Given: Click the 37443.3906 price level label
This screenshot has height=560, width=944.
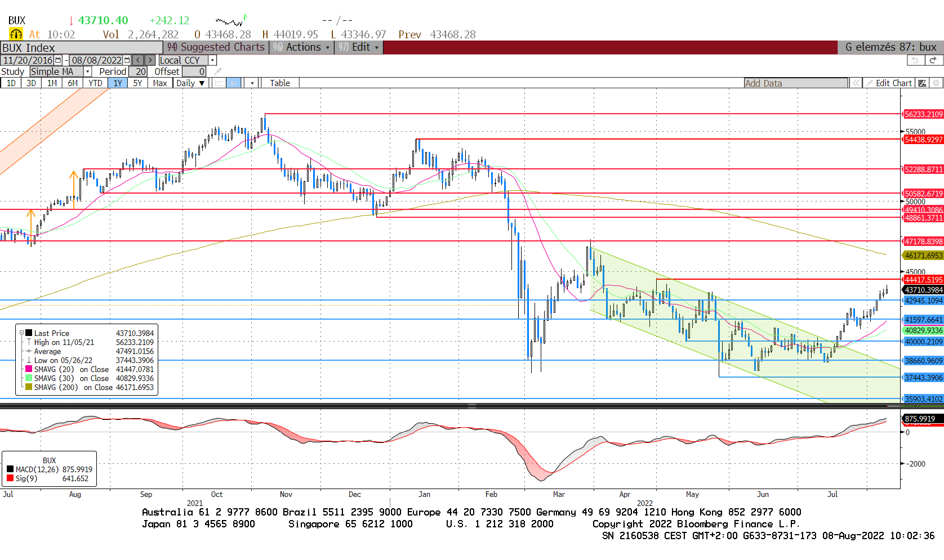Looking at the screenshot, I should (x=923, y=378).
